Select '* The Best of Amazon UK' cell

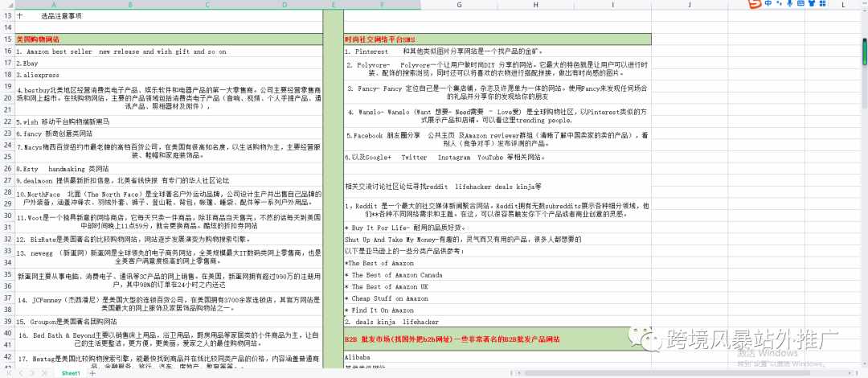pyautogui.click(x=497, y=286)
